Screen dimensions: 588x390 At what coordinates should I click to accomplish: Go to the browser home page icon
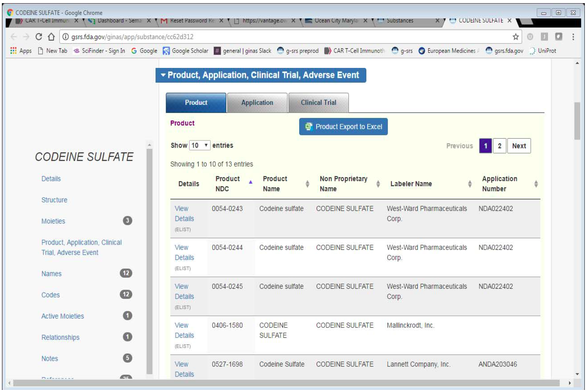[x=51, y=37]
